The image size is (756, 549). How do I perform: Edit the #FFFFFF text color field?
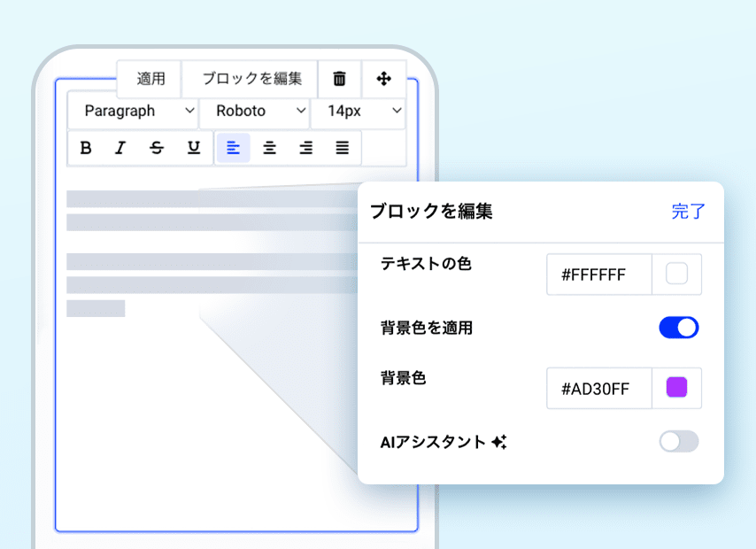[599, 274]
